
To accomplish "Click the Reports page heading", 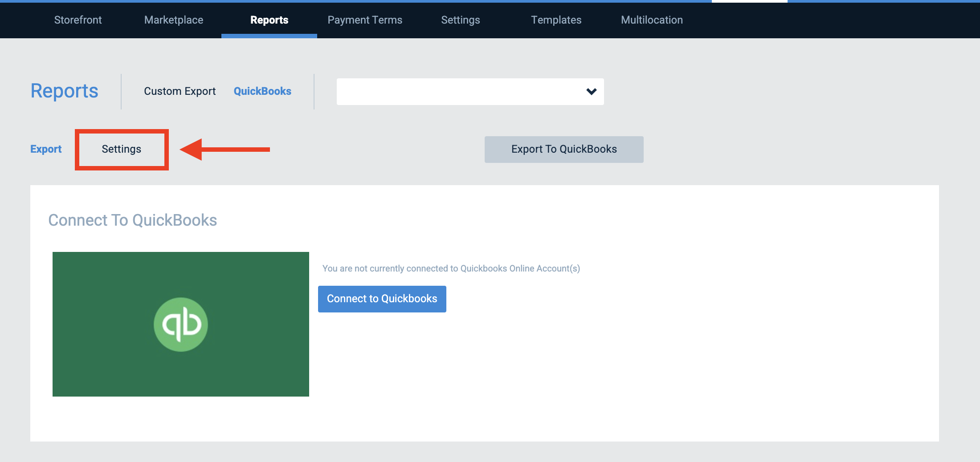I will 64,91.
